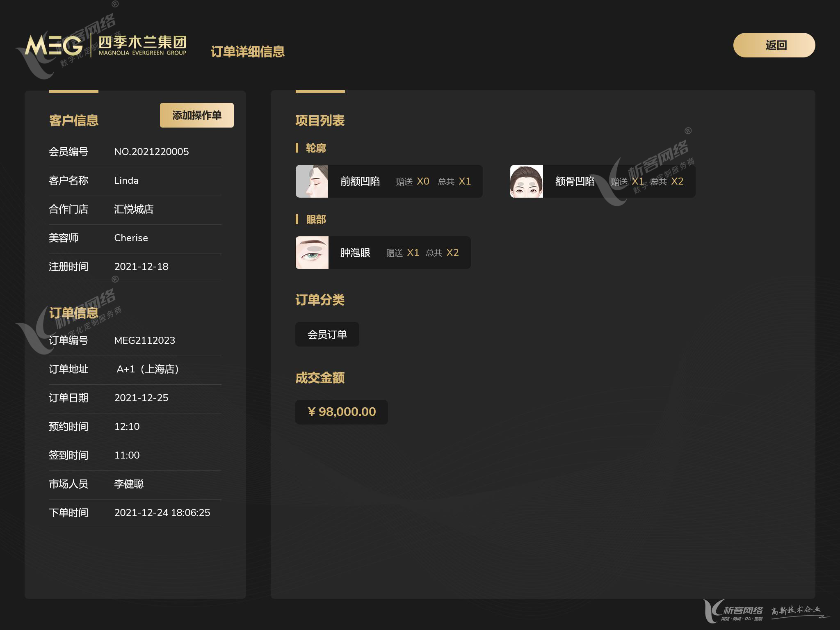
Task: Open the 额骨凹陷 face thumbnail
Action: pos(526,181)
